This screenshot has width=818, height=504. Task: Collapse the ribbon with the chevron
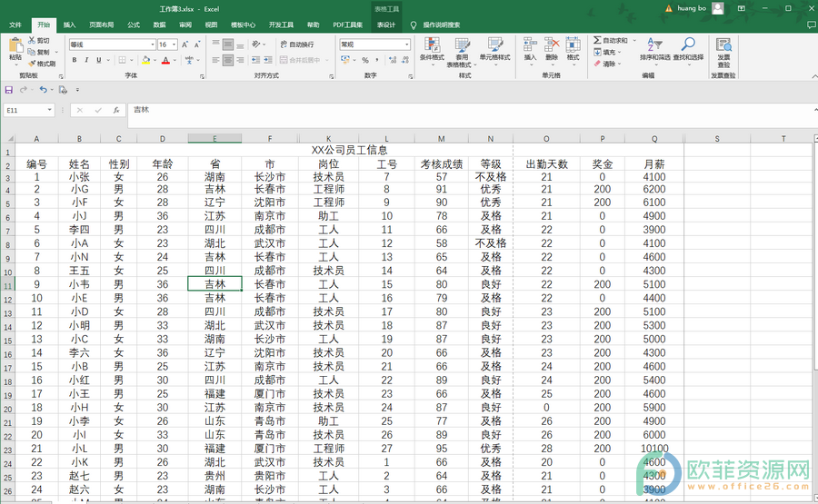click(814, 76)
